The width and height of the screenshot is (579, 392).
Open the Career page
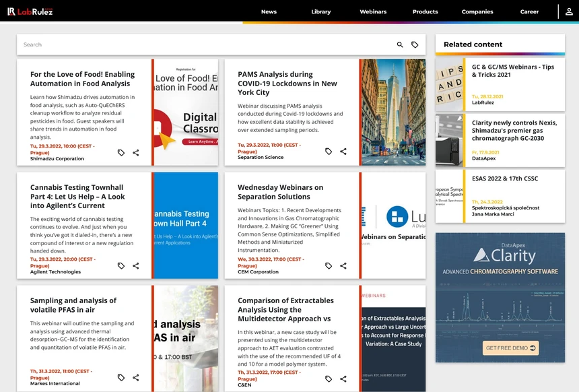click(x=529, y=11)
